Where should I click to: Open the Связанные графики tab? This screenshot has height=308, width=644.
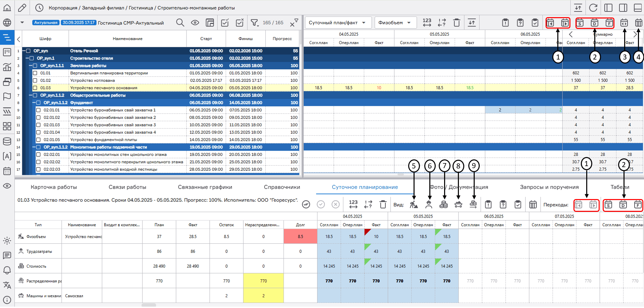point(205,187)
